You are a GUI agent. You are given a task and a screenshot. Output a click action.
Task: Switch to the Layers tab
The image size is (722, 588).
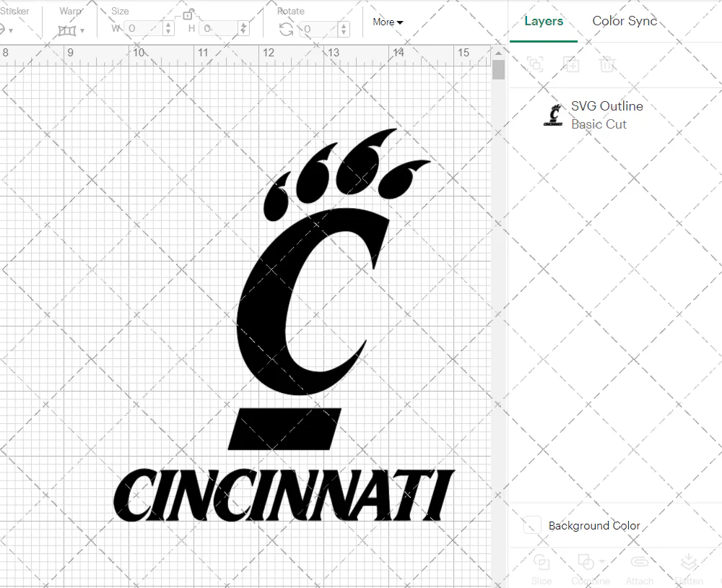tap(543, 21)
